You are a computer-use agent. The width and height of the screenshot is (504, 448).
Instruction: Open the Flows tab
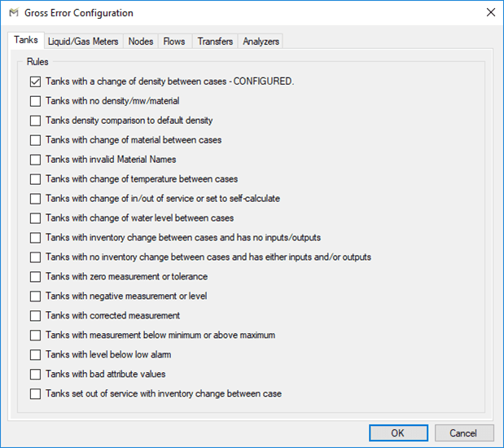tap(174, 42)
